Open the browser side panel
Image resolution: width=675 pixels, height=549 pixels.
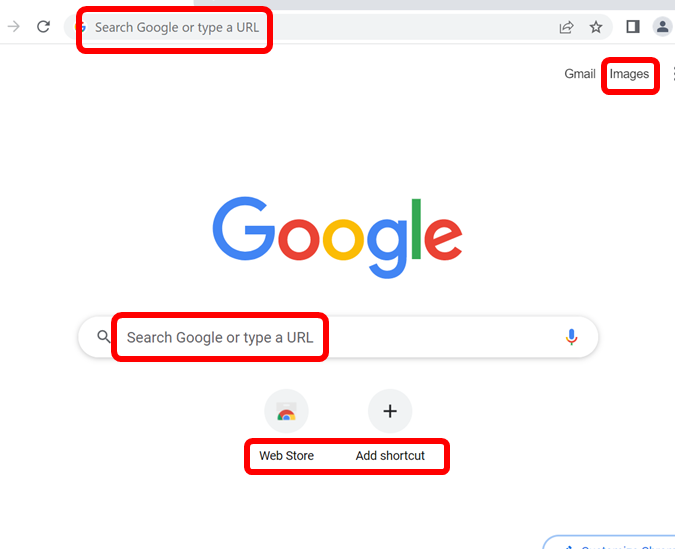[x=633, y=27]
